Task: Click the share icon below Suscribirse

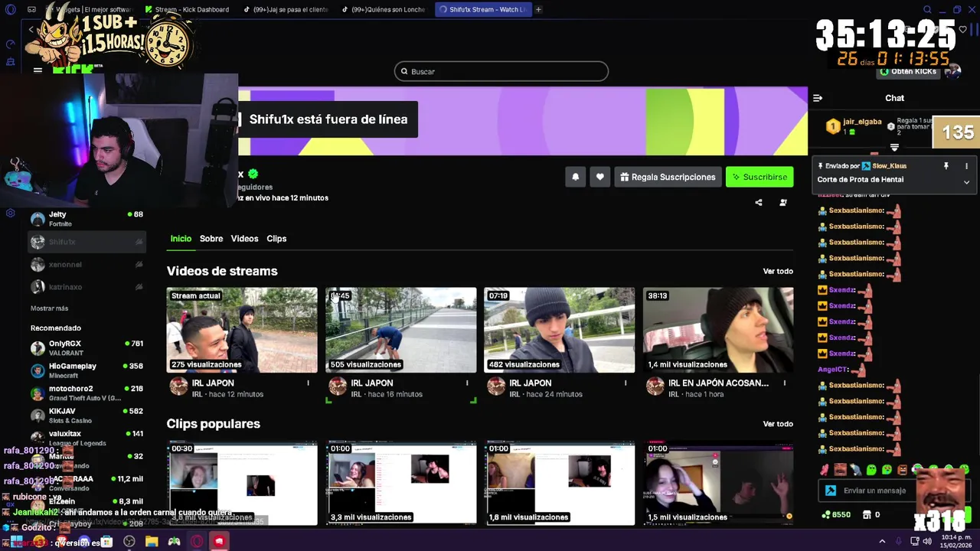Action: 759,203
